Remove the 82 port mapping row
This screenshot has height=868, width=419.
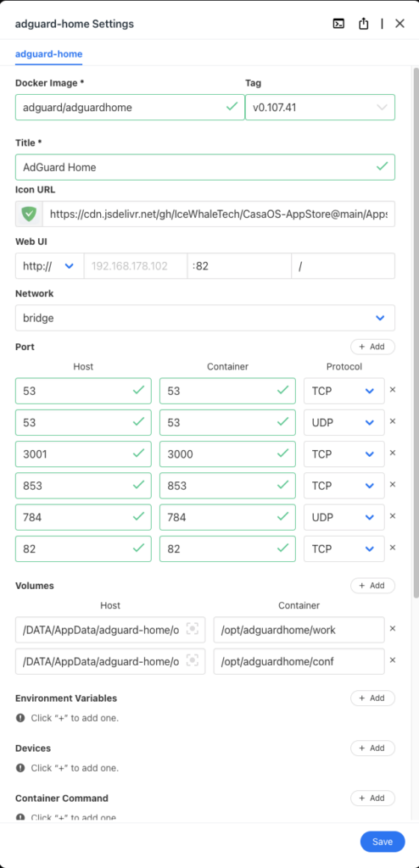coord(393,548)
